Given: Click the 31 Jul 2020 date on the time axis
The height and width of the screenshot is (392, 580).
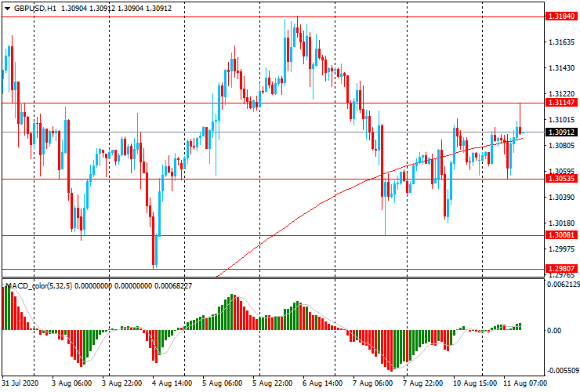Looking at the screenshot, I should (20, 384).
